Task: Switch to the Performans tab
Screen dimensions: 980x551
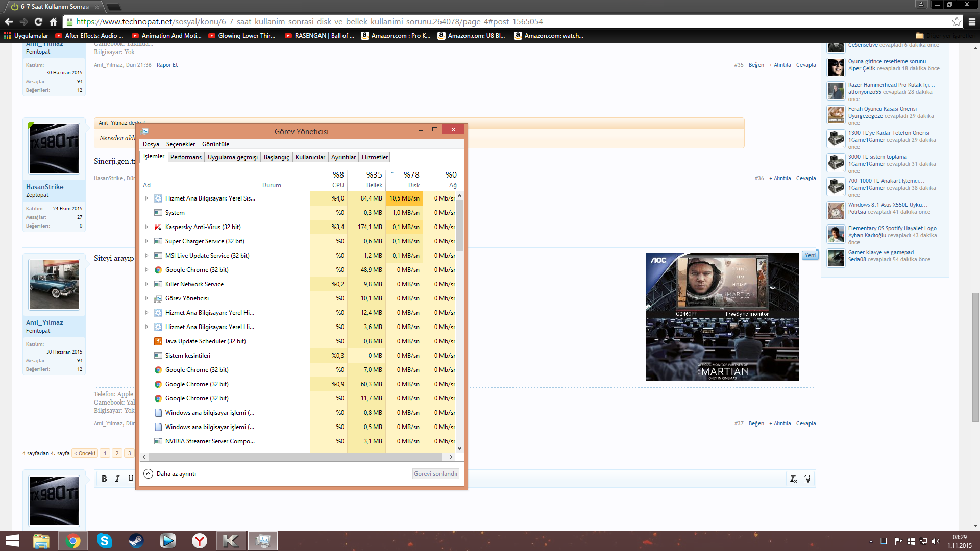Action: (x=186, y=157)
